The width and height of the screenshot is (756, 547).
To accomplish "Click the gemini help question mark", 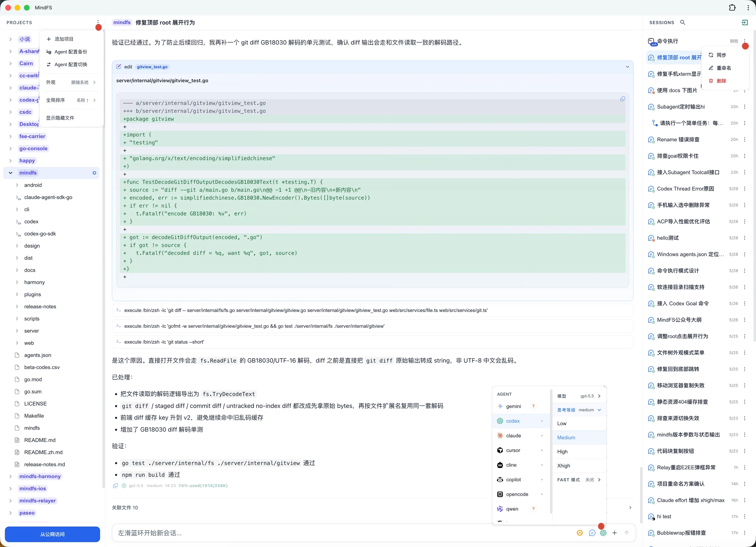I will click(533, 406).
